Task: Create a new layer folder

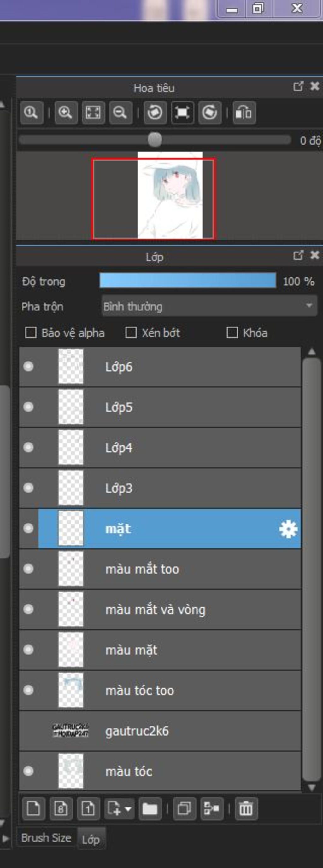Action: click(x=150, y=808)
